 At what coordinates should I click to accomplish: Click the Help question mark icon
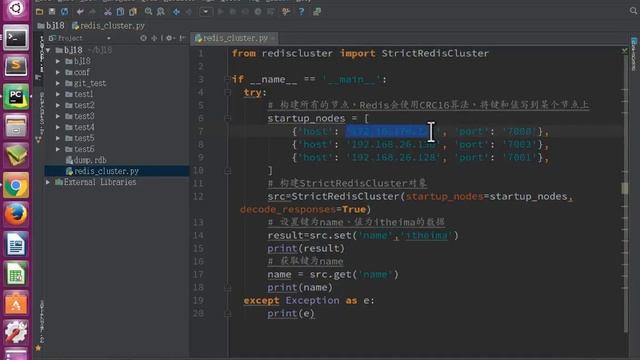click(x=301, y=12)
